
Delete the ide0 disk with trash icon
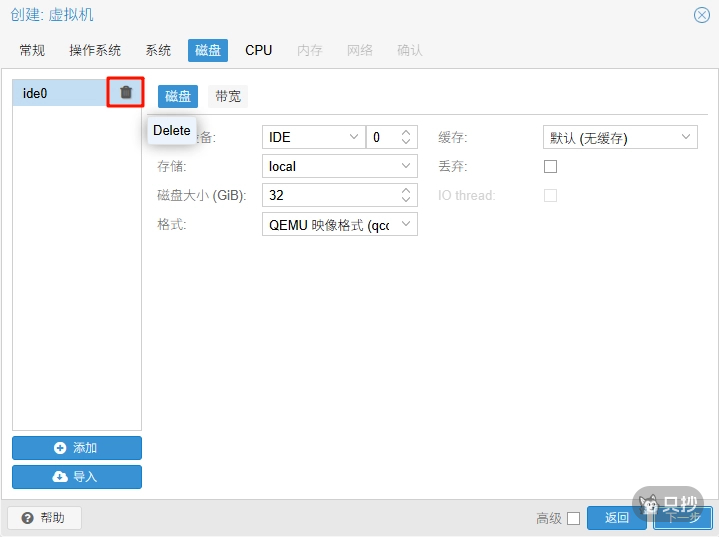click(x=126, y=92)
